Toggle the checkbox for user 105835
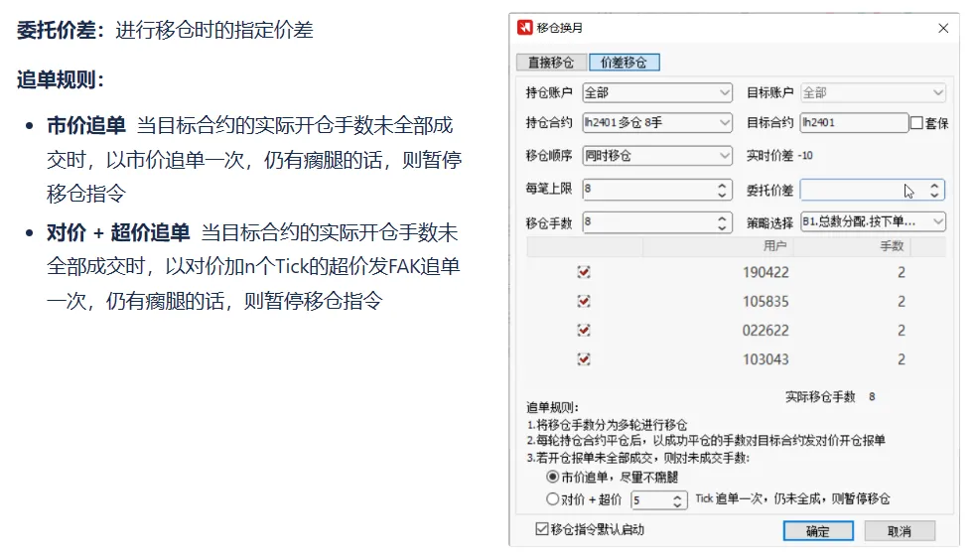Screen dimensions: 976x560 click(584, 301)
